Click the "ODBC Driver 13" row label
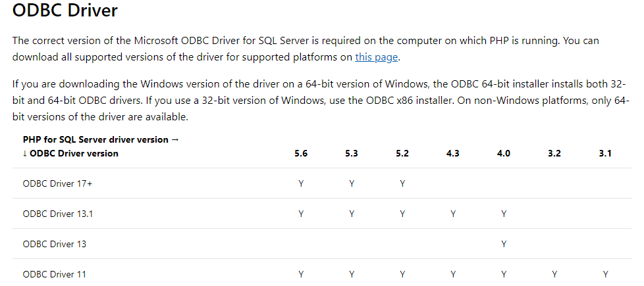The image size is (644, 286). coord(54,244)
